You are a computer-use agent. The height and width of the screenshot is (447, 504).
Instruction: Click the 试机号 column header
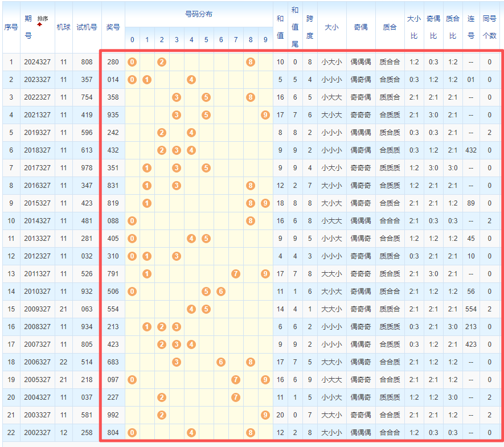tap(87, 27)
